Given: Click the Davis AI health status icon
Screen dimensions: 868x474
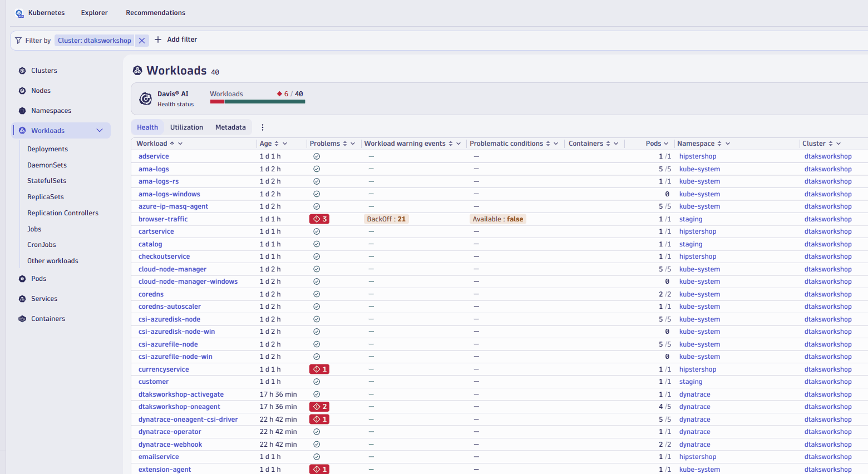Looking at the screenshot, I should (x=145, y=99).
